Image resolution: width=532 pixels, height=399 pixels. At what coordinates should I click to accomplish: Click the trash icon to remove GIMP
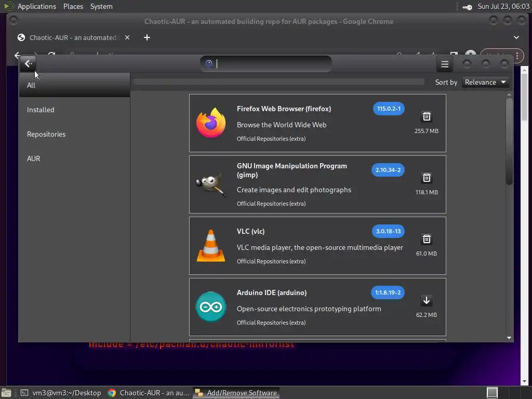point(427,178)
